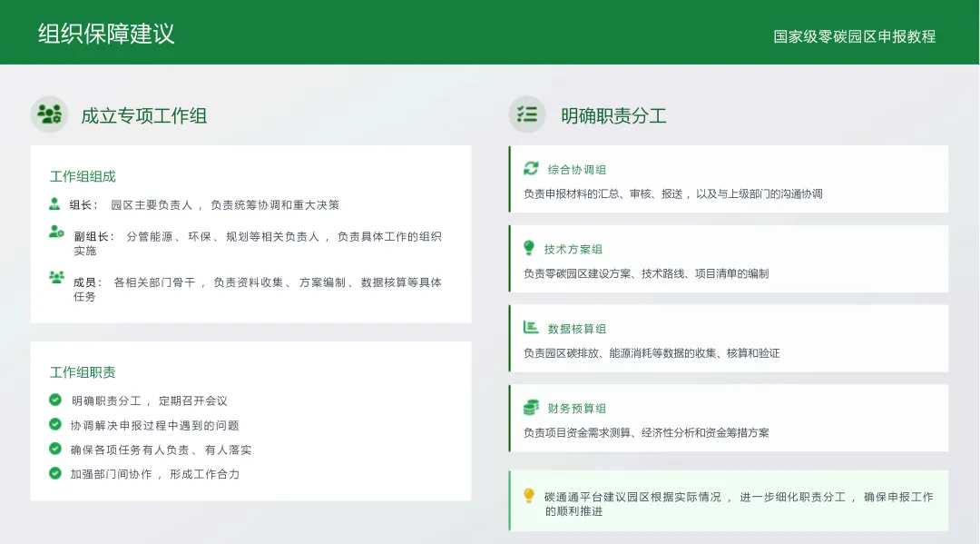Click the text 协调解决申报过程中遇到的问题

tap(154, 425)
